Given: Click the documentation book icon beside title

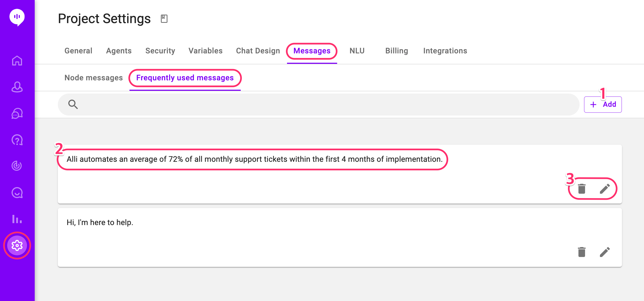Looking at the screenshot, I should (164, 19).
